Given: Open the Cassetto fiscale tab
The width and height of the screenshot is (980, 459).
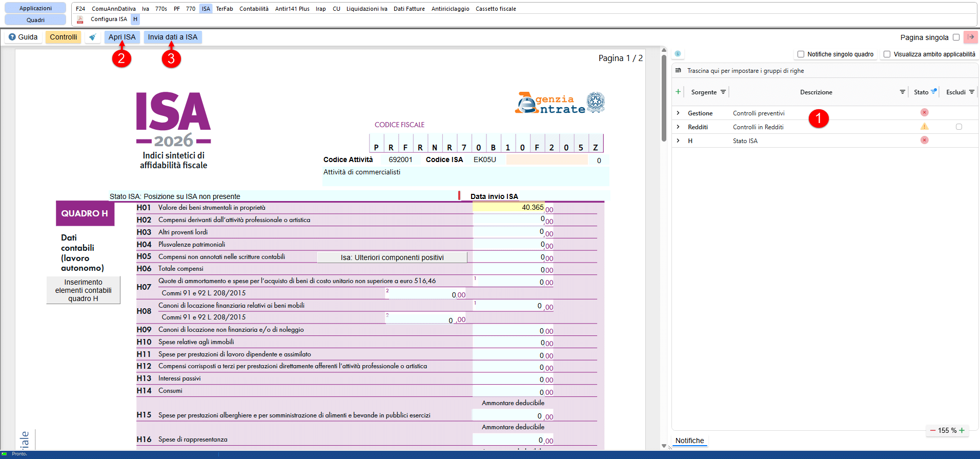Looking at the screenshot, I should [x=496, y=9].
